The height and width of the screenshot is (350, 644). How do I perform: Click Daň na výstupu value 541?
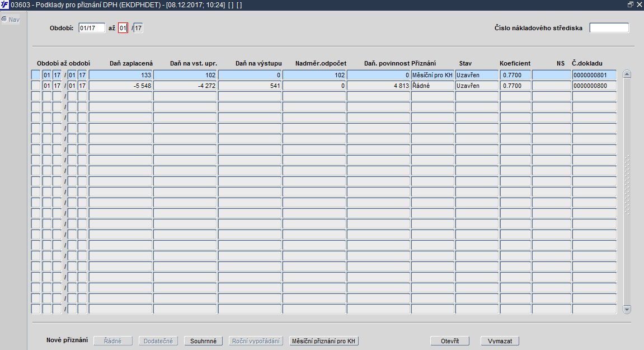pos(250,86)
